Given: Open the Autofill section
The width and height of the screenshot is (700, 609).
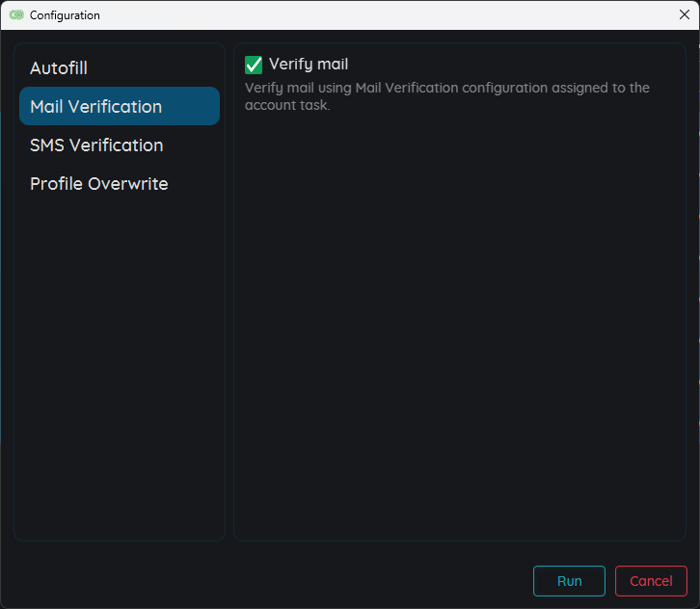Looking at the screenshot, I should (59, 68).
